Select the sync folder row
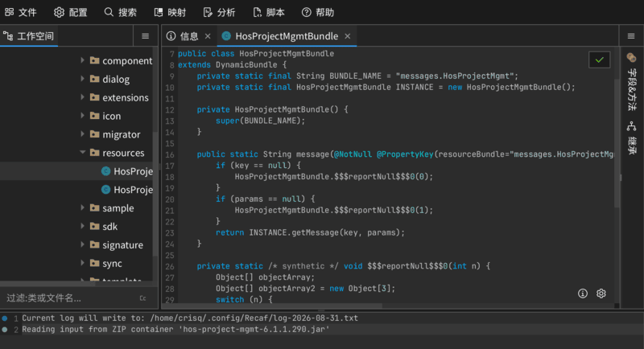This screenshot has height=349, width=644. tap(76, 263)
